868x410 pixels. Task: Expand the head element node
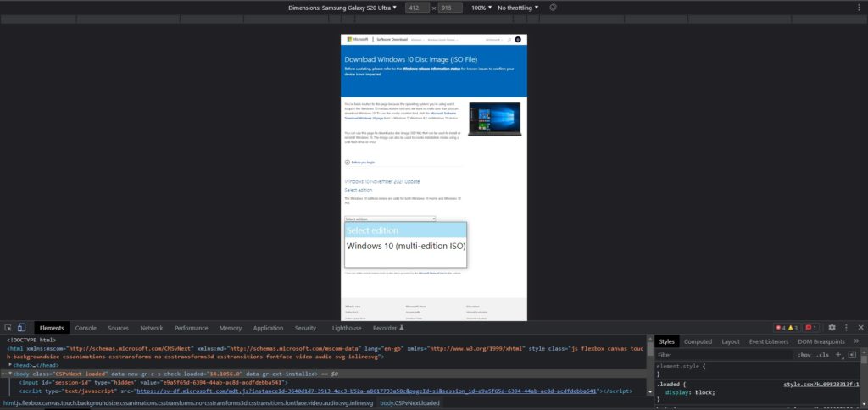pyautogui.click(x=10, y=365)
